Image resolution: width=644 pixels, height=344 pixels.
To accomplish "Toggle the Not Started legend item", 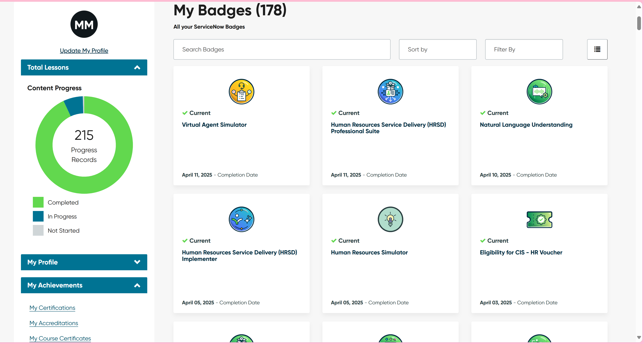I will [x=56, y=231].
